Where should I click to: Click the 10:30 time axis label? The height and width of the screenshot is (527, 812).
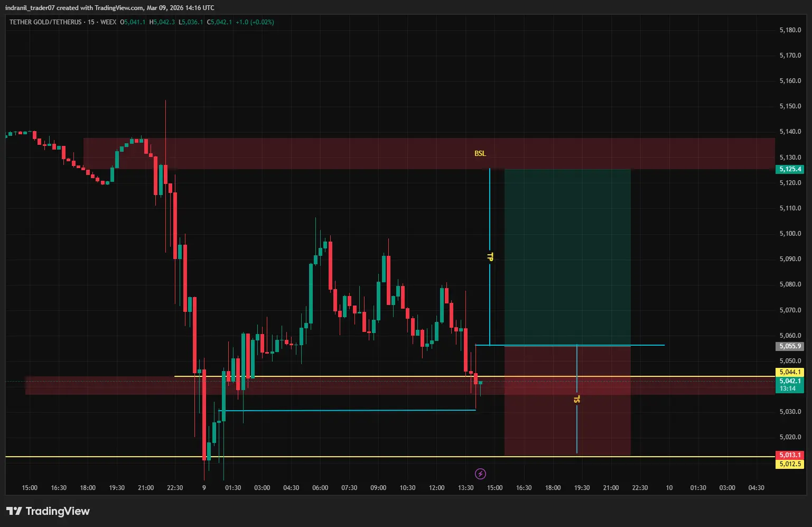[x=407, y=487]
